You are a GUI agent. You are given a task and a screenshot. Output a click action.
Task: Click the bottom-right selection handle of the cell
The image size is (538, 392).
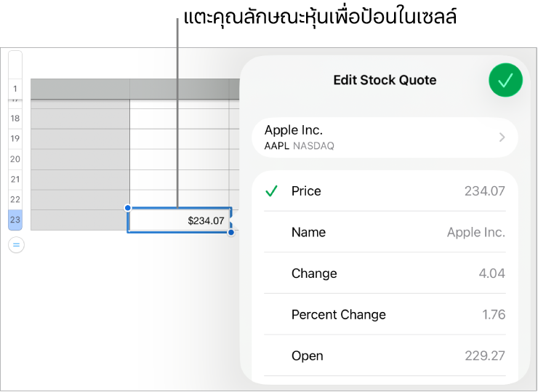231,233
